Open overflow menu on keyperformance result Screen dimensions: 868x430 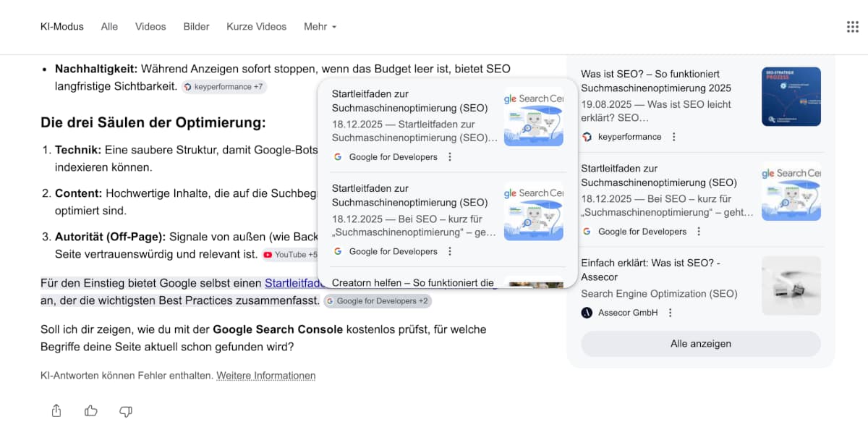point(674,137)
